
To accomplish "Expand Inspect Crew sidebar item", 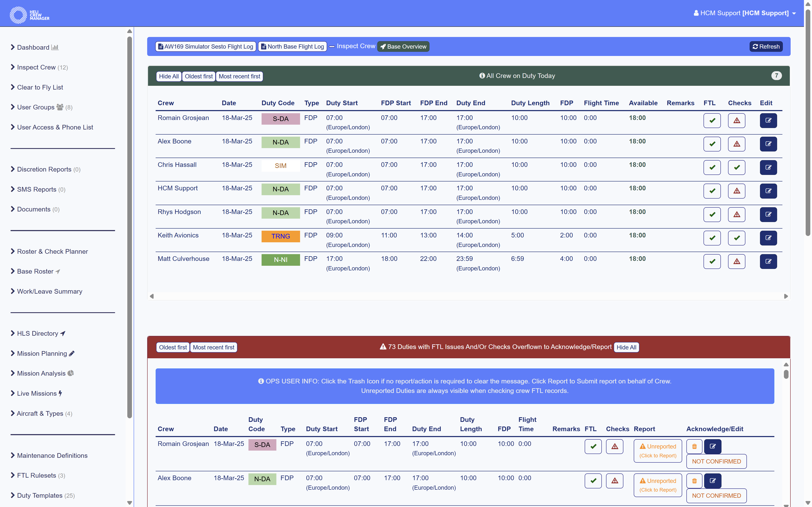I will [36, 67].
